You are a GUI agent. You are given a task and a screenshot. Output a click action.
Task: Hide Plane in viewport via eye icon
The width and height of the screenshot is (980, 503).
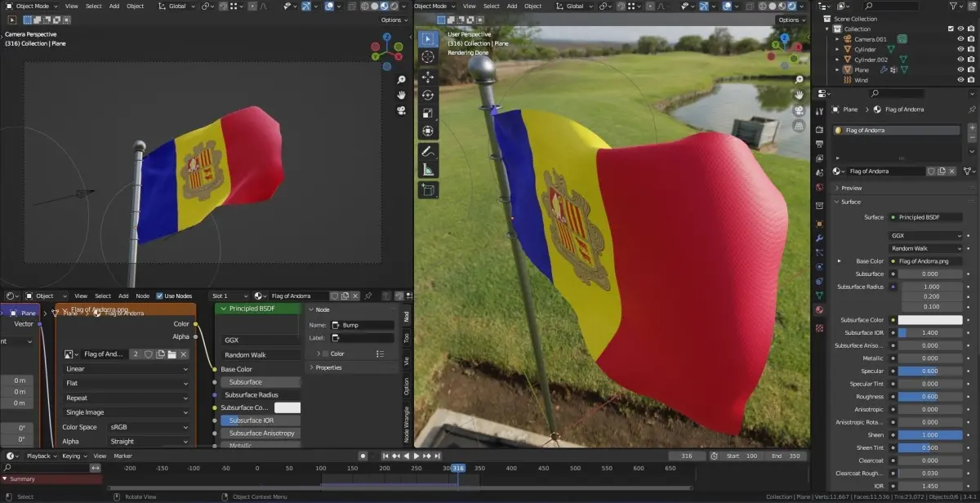[x=960, y=70]
